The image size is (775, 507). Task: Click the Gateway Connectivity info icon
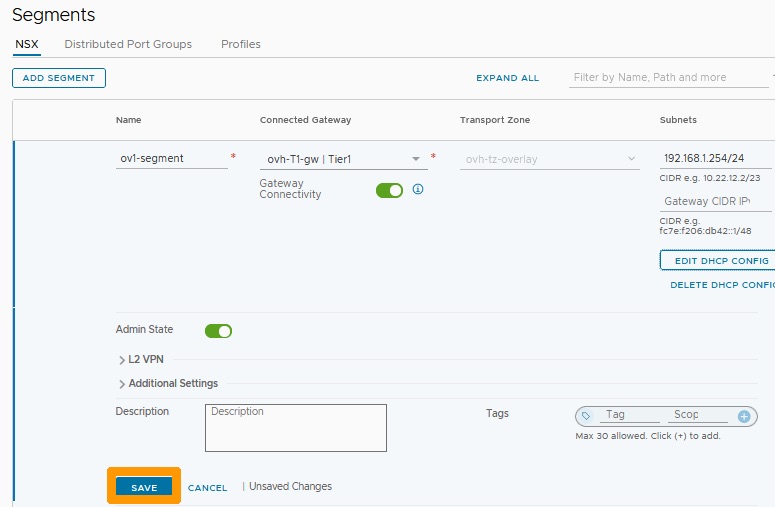[418, 189]
